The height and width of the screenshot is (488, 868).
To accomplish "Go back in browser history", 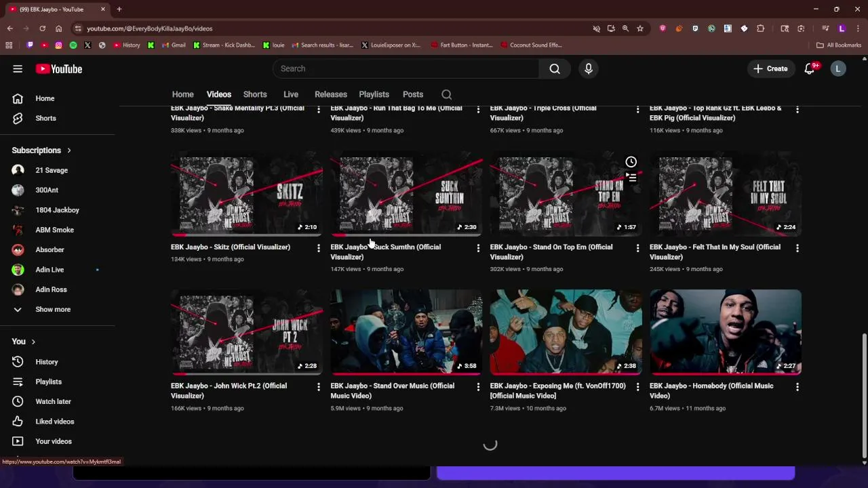I will coord(9,28).
